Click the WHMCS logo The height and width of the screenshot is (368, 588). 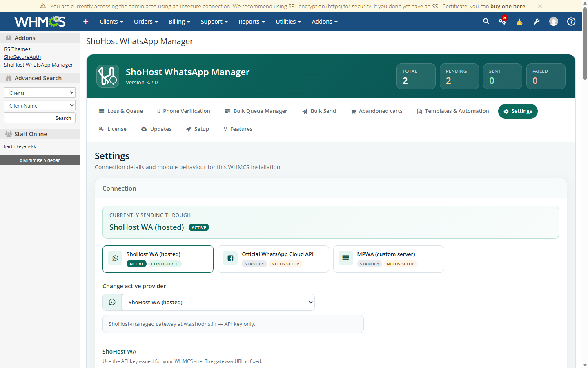coord(40,21)
